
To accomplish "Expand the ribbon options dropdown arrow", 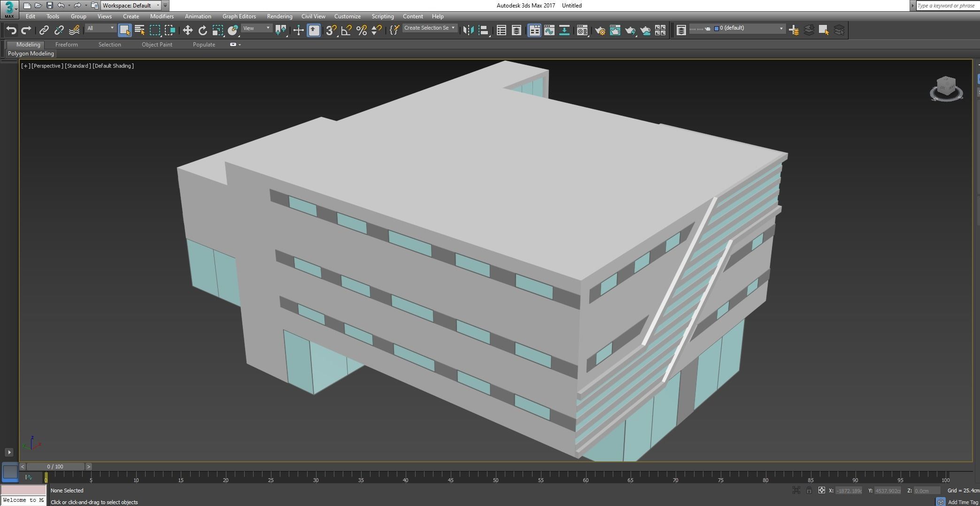I will pos(240,45).
